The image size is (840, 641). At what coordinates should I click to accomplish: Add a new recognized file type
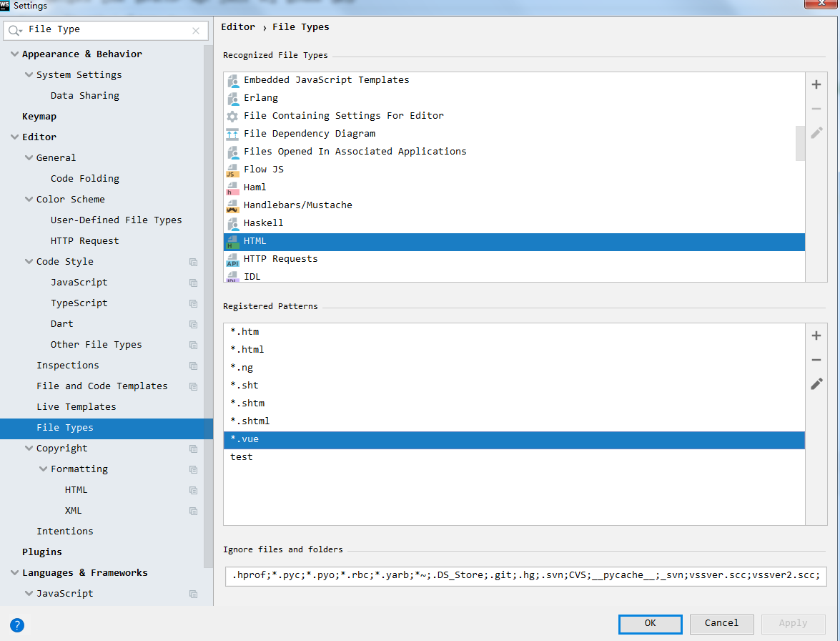click(816, 84)
